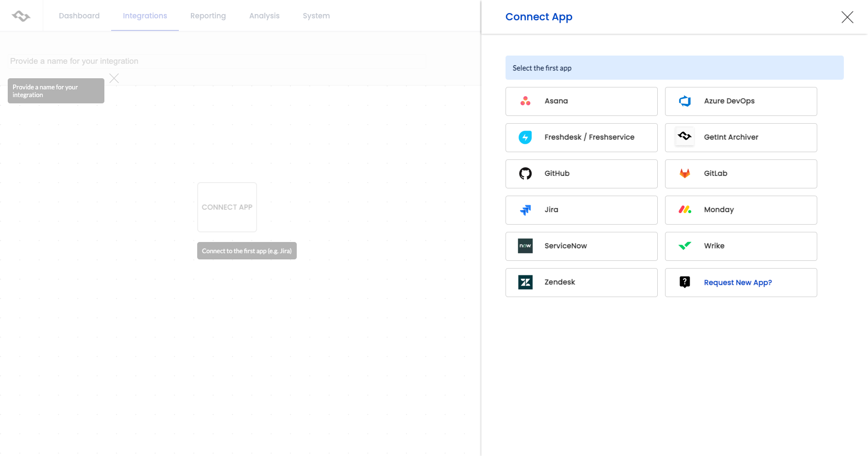Choose the Monday app label
This screenshot has height=456, width=868.
pyautogui.click(x=719, y=210)
